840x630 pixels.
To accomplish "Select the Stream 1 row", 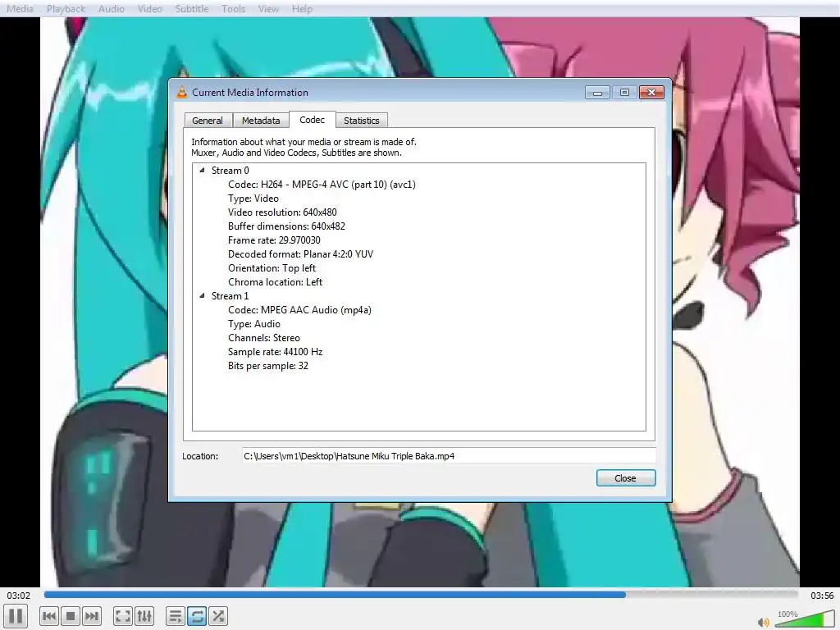I will 231,295.
